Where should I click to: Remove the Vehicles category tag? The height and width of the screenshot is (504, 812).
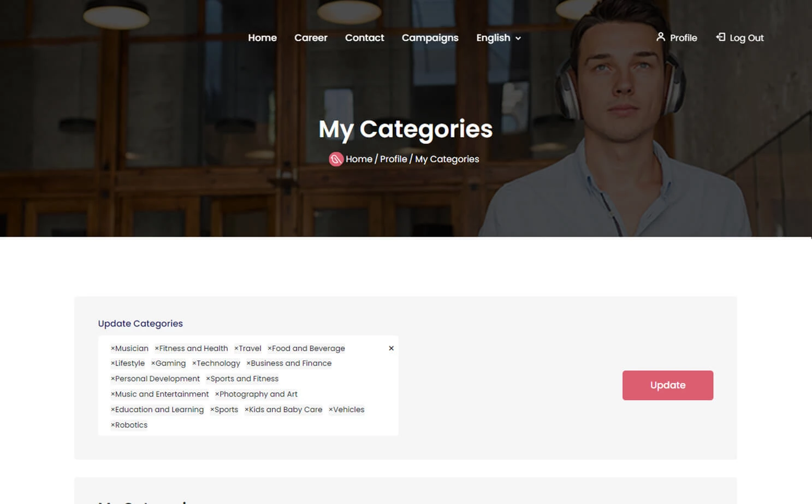330,410
